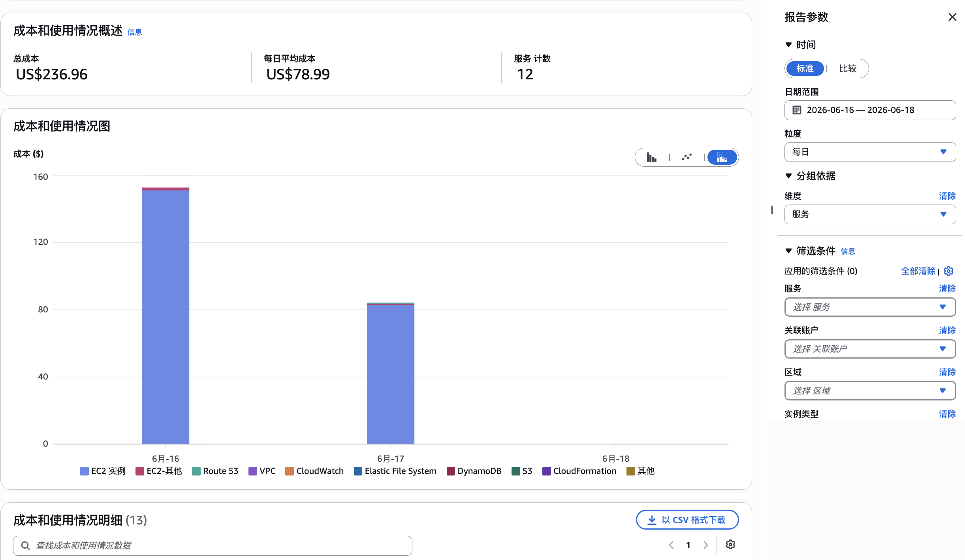Switch chart to line chart view

(x=687, y=158)
